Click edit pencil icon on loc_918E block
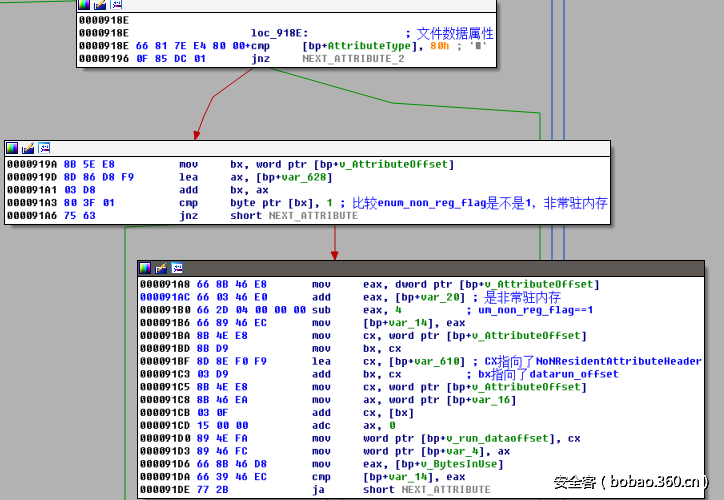 pos(99,5)
